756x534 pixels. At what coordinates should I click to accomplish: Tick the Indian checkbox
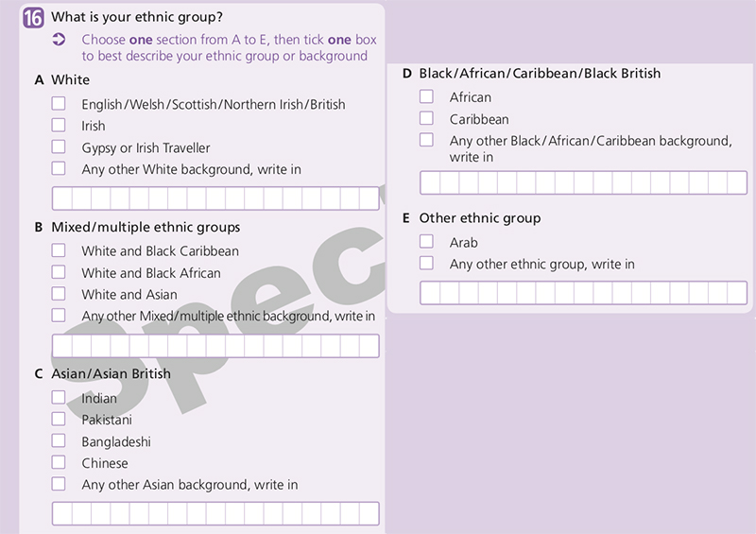click(59, 398)
